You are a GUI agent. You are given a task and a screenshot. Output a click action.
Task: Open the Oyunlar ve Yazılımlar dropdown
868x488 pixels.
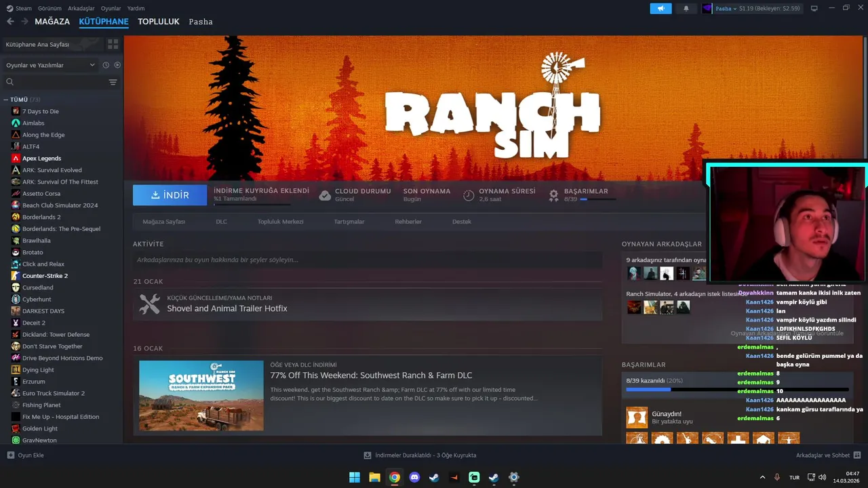[x=50, y=65]
